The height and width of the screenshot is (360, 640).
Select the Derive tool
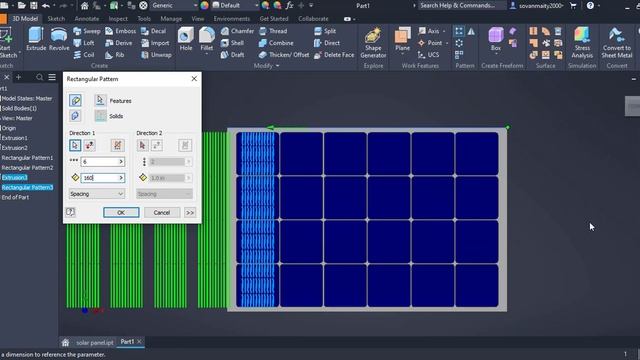(118, 43)
